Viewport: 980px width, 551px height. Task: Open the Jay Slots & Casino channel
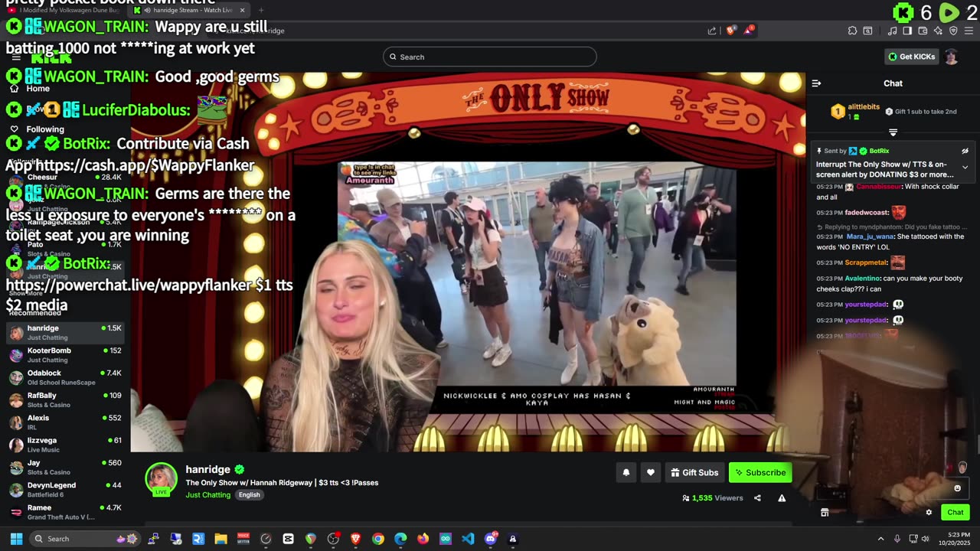66,467
